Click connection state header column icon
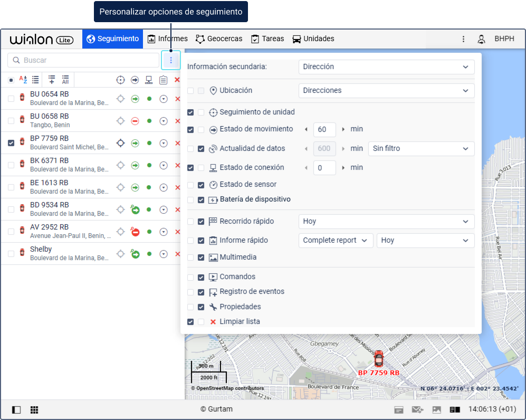Image resolution: width=526 pixels, height=420 pixels. click(149, 80)
